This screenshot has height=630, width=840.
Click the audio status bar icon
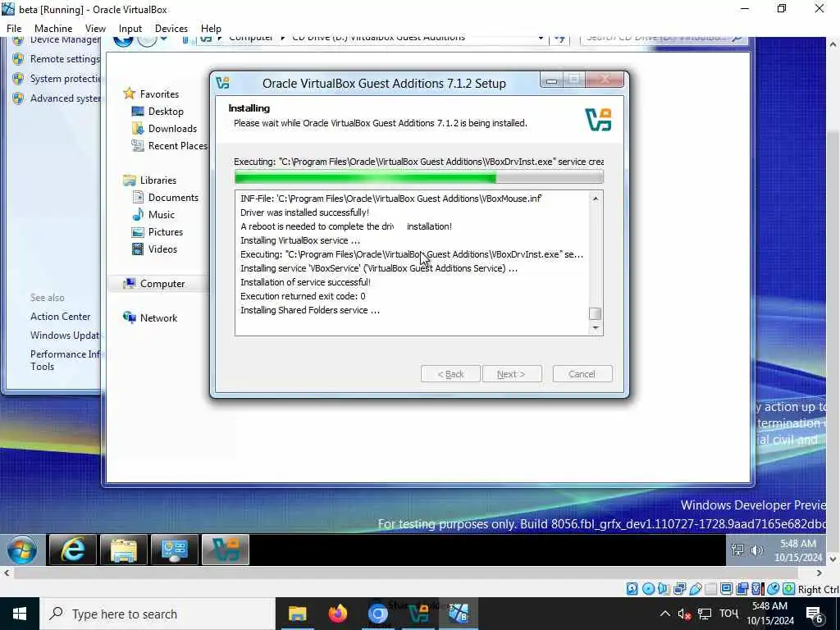coord(664,589)
